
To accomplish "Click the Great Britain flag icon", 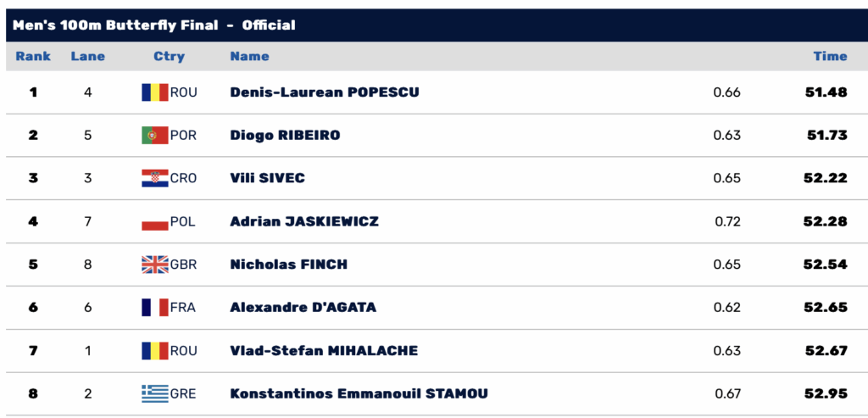I will 155,265.
